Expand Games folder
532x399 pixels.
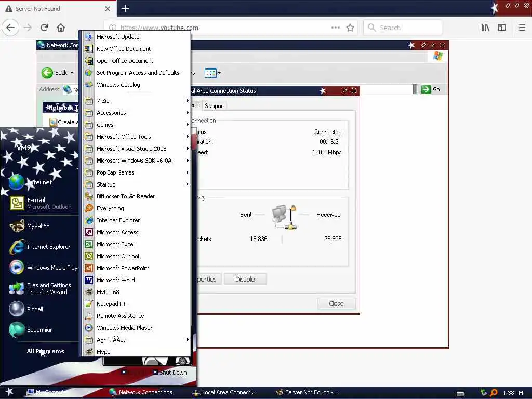pyautogui.click(x=137, y=125)
